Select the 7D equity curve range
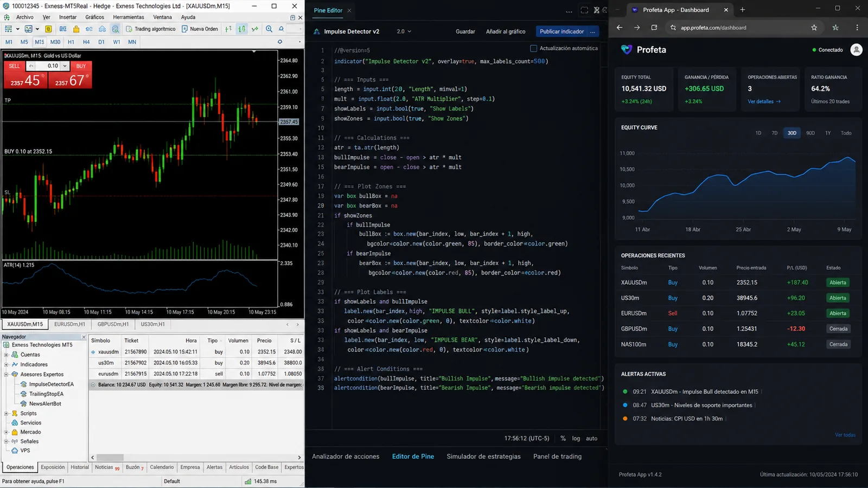The image size is (868, 488). [775, 133]
